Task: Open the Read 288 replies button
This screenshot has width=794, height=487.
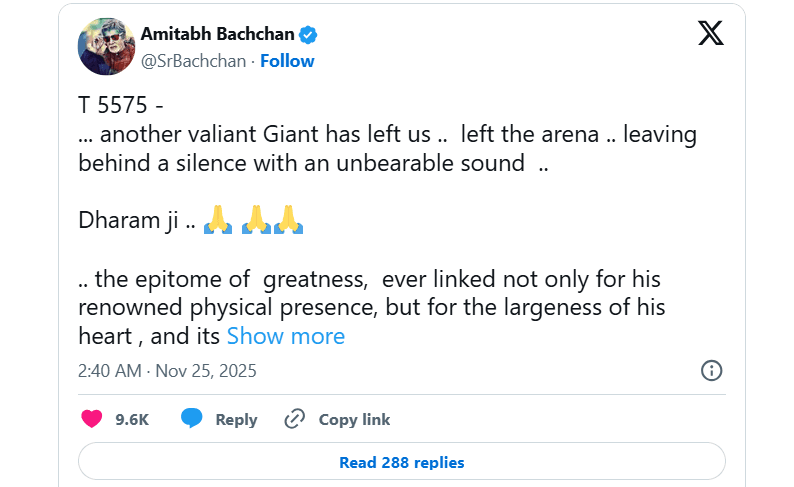Action: coord(402,462)
